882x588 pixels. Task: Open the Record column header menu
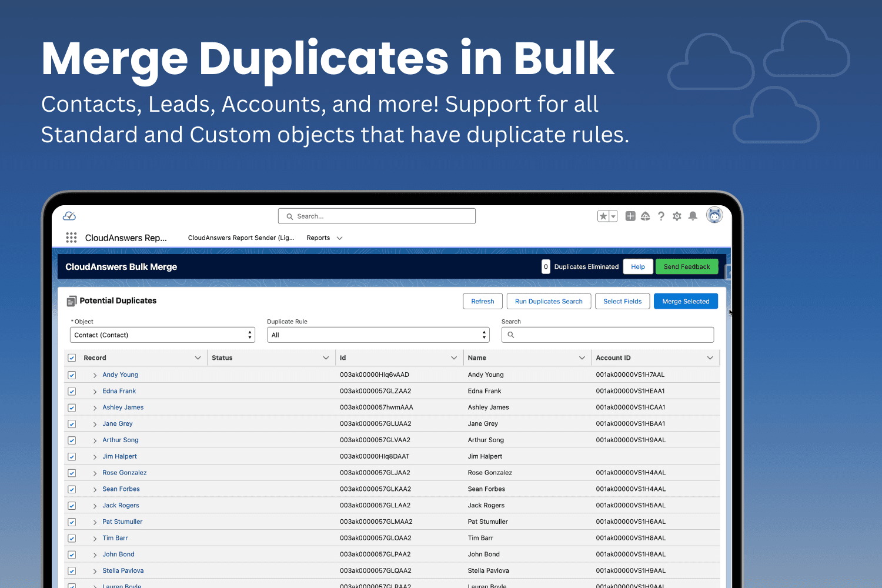click(x=198, y=358)
